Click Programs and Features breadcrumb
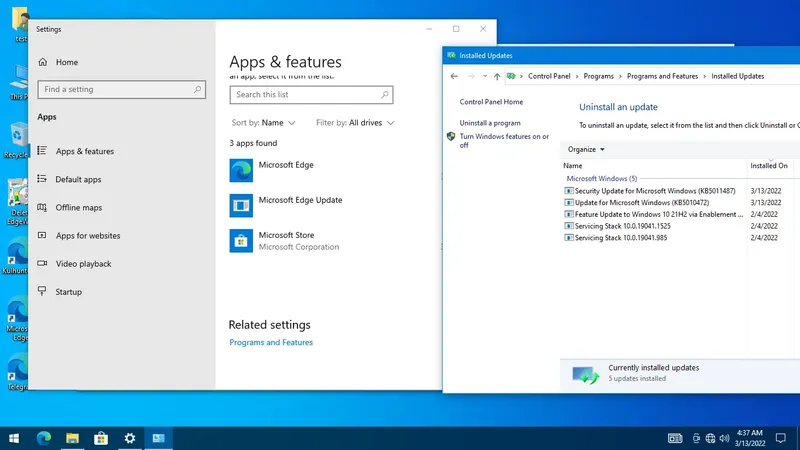 pos(662,76)
